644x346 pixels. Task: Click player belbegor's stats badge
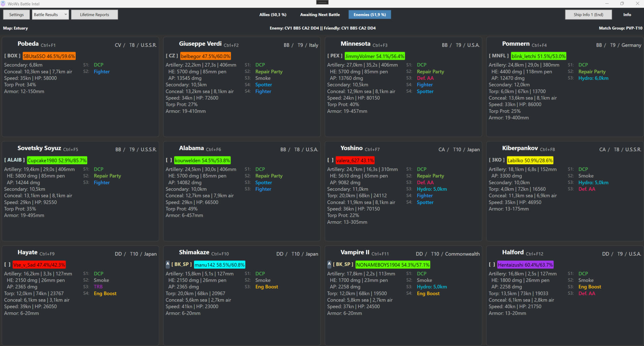pyautogui.click(x=206, y=56)
